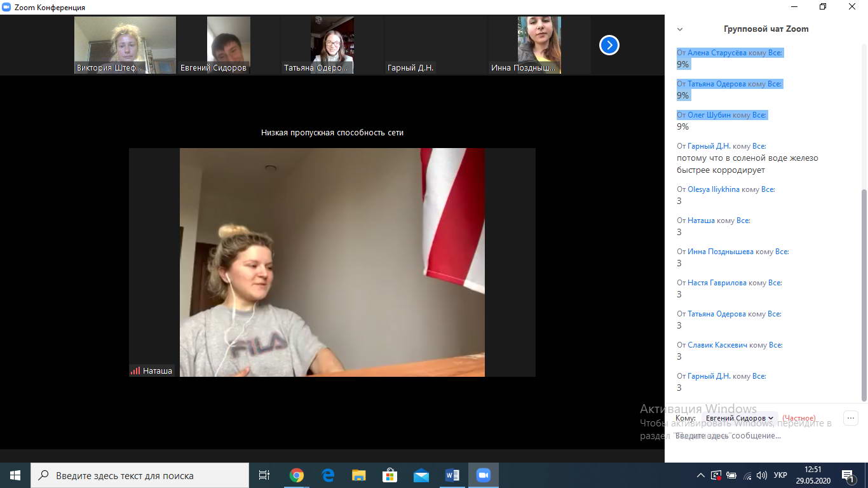Open the Mail app from the taskbar
This screenshot has height=488, width=868.
tap(421, 475)
